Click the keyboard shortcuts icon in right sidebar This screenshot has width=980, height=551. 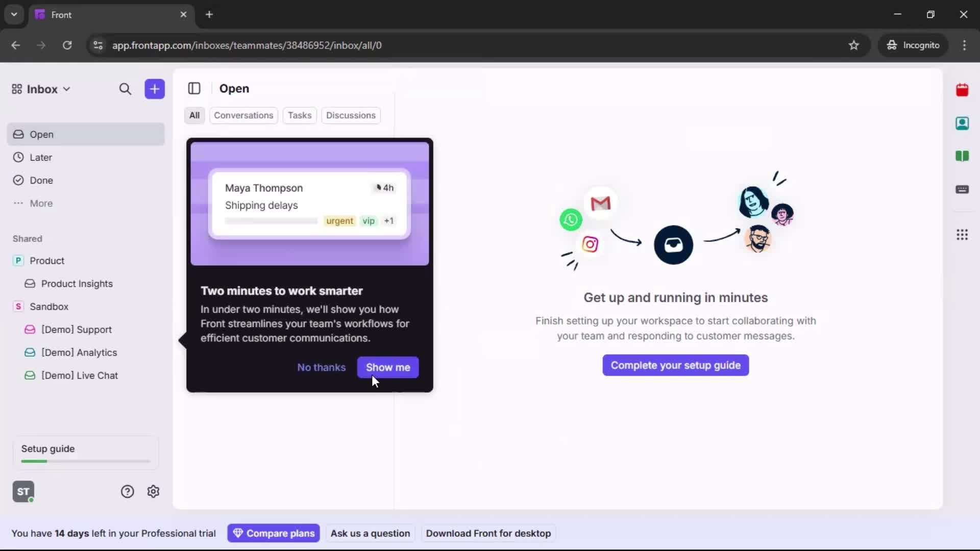click(963, 190)
